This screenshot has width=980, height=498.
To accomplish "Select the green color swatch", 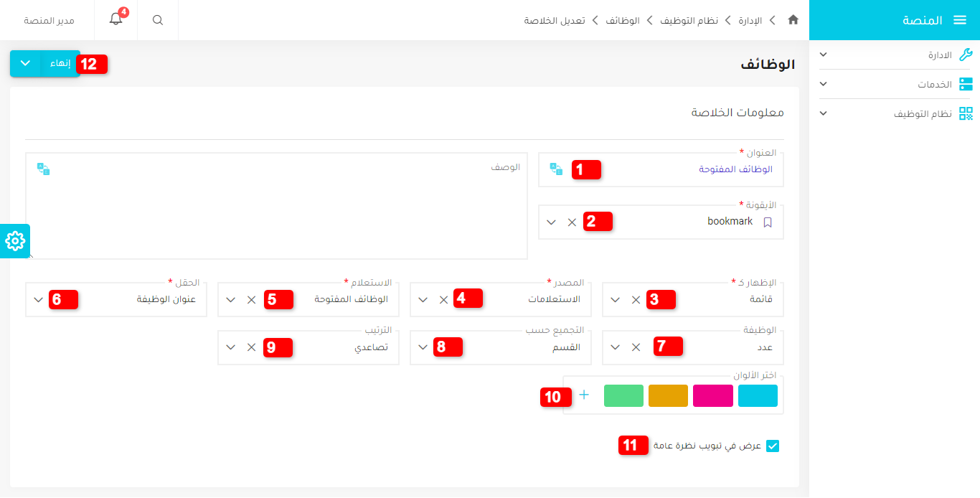I will pyautogui.click(x=623, y=395).
